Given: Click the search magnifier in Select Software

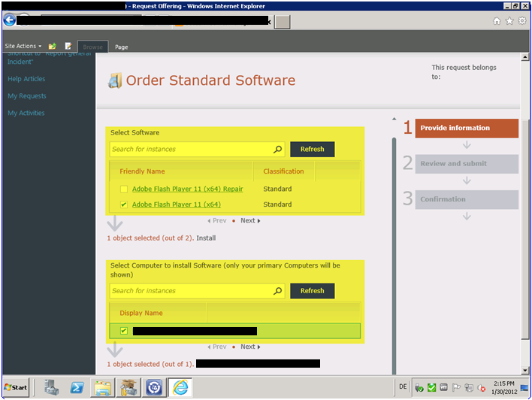Looking at the screenshot, I should click(x=277, y=149).
